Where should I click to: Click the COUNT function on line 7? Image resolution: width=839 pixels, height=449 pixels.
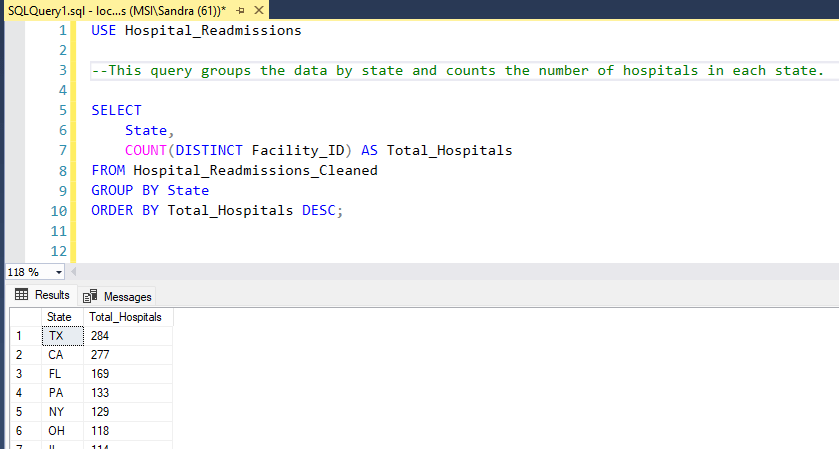(x=146, y=150)
